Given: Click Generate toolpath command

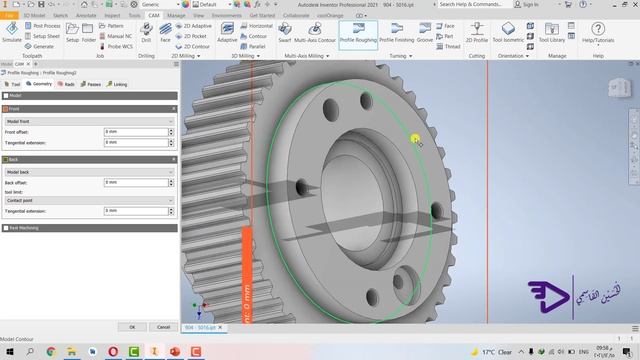Looking at the screenshot, I should [40, 47].
